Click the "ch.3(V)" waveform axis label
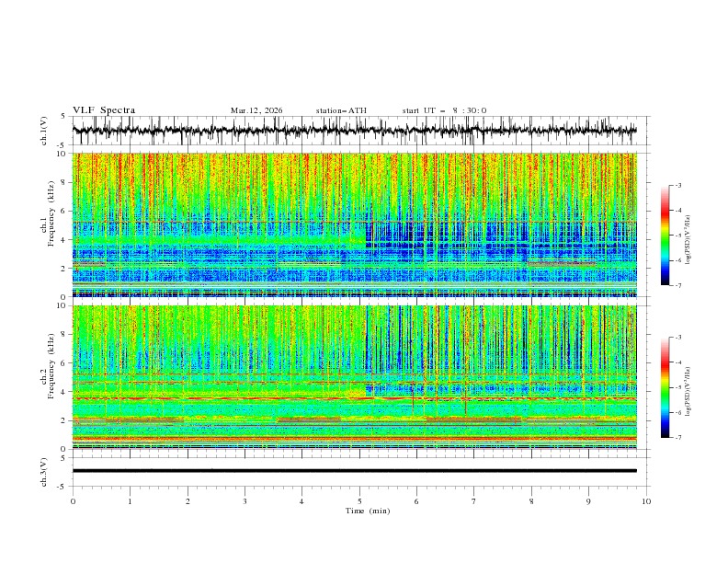 (x=44, y=472)
